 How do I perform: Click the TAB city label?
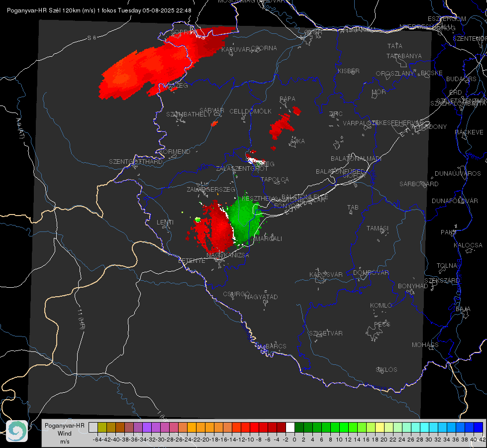click(353, 208)
